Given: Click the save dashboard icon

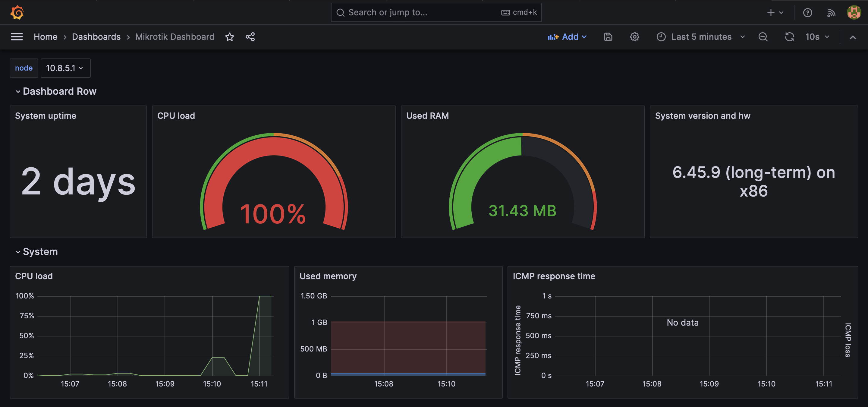Looking at the screenshot, I should [x=609, y=36].
